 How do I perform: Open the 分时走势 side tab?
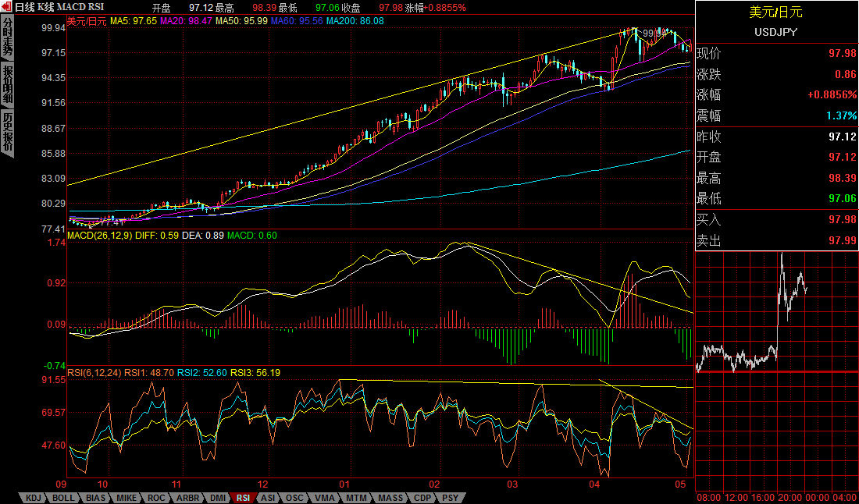click(x=7, y=37)
